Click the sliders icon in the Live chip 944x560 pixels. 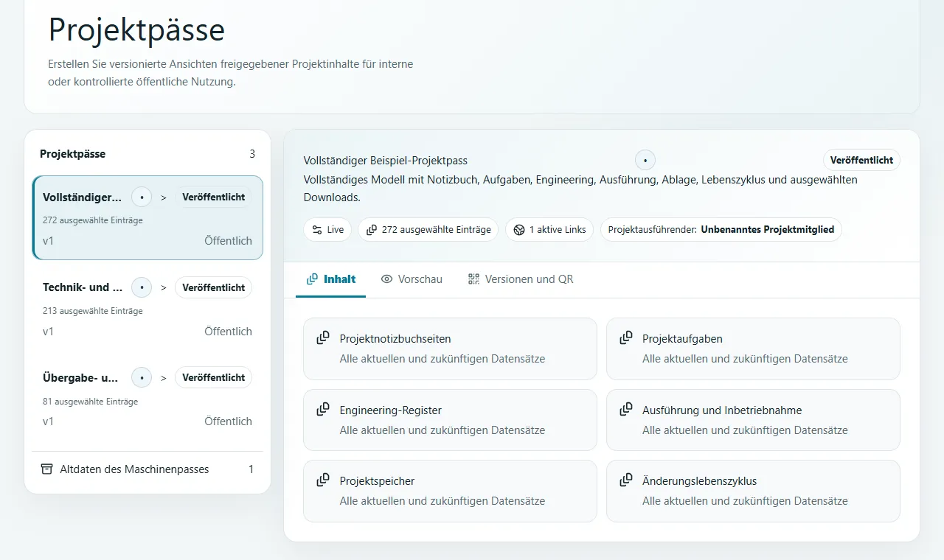pyautogui.click(x=317, y=230)
